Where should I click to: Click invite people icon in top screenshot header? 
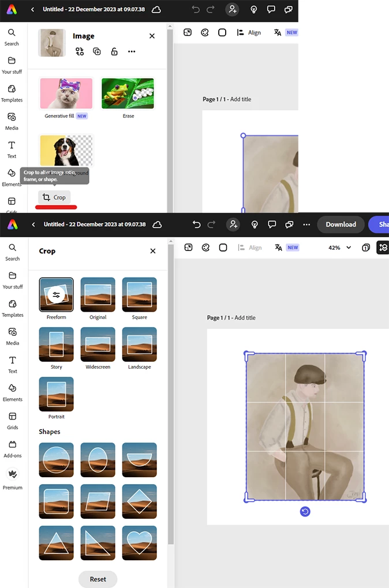[232, 9]
